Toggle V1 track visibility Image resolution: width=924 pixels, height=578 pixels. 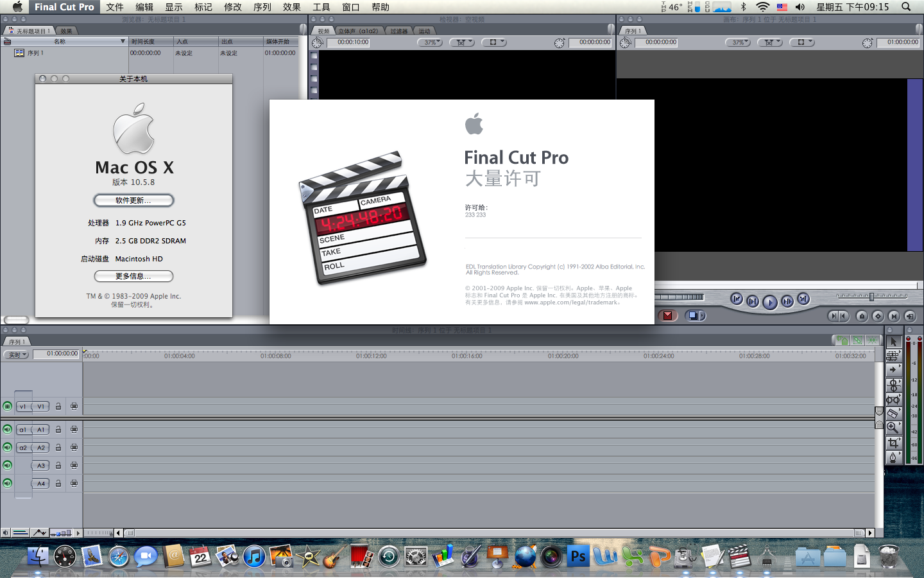7,406
